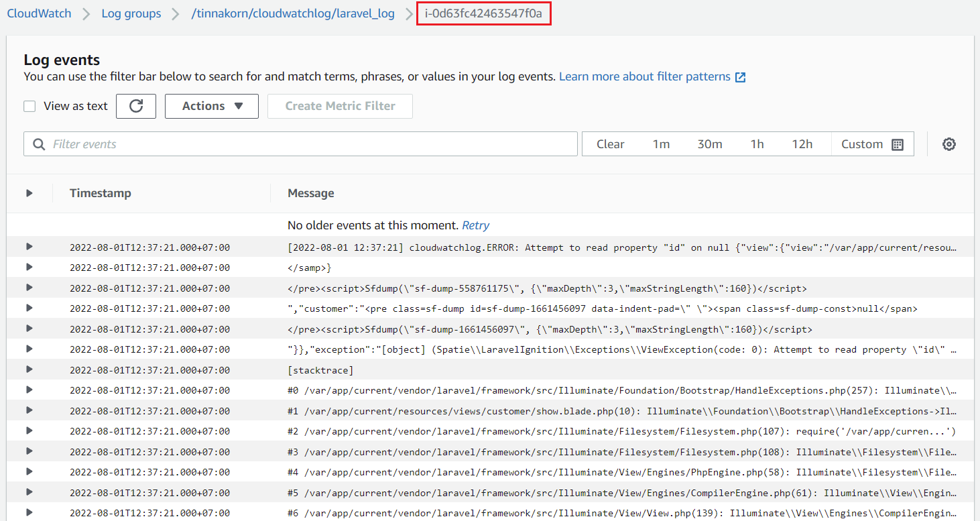The width and height of the screenshot is (980, 521).
Task: Expand the [stacktrace] log row
Action: pyautogui.click(x=29, y=369)
